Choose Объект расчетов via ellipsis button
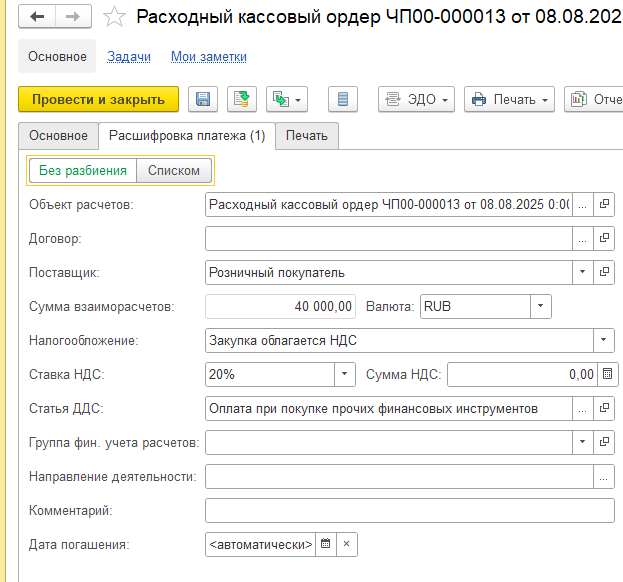Viewport: 623px width, 582px height. click(582, 205)
